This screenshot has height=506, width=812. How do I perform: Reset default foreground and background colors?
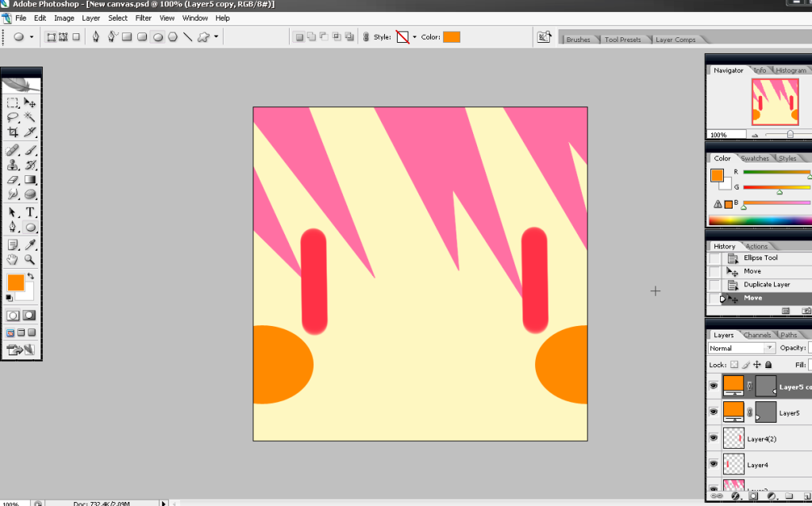[9, 298]
